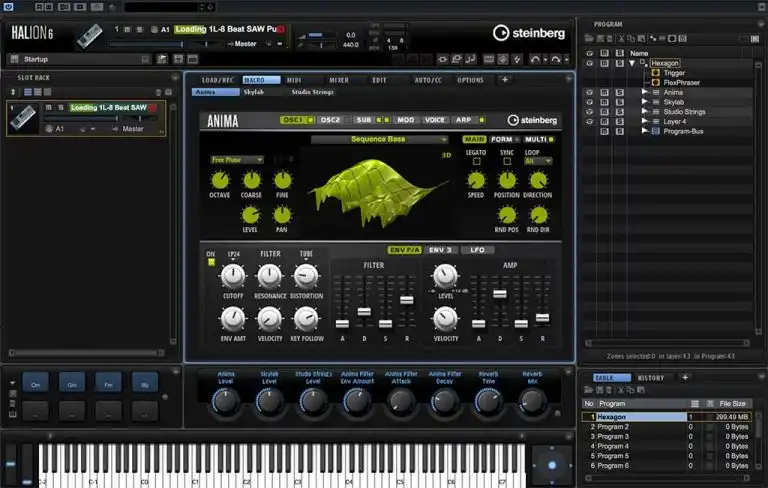
Task: Toggle the filter ON switch
Action: [211, 262]
